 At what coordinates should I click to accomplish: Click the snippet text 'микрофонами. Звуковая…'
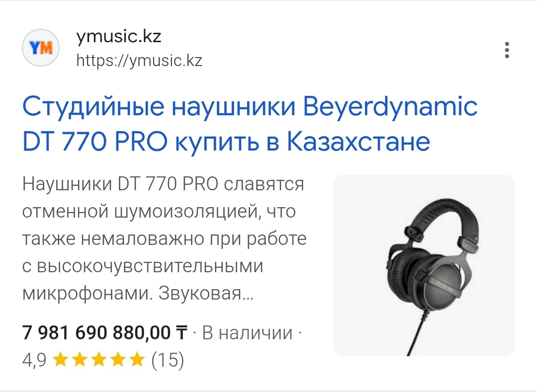pos(138,293)
